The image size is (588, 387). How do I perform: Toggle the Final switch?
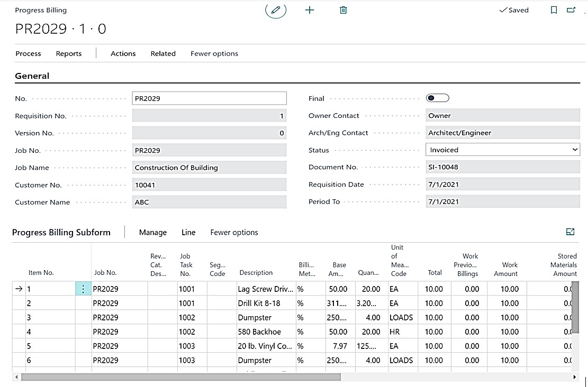(x=437, y=98)
